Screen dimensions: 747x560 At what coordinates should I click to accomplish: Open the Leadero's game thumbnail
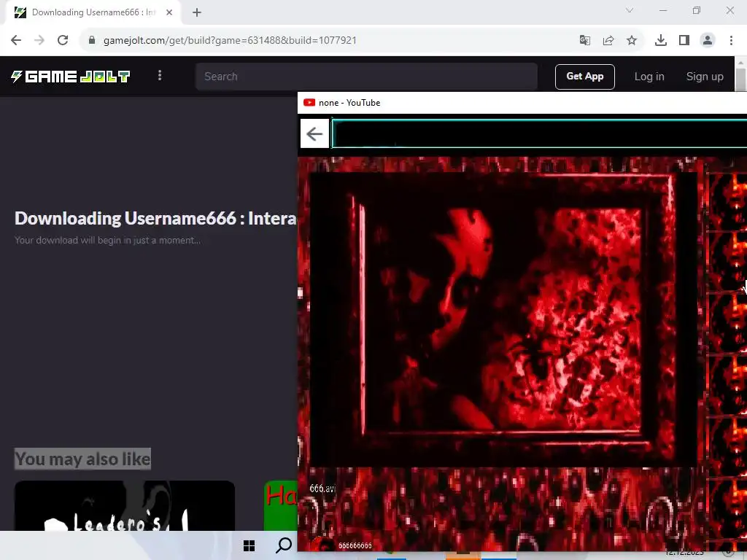click(124, 506)
